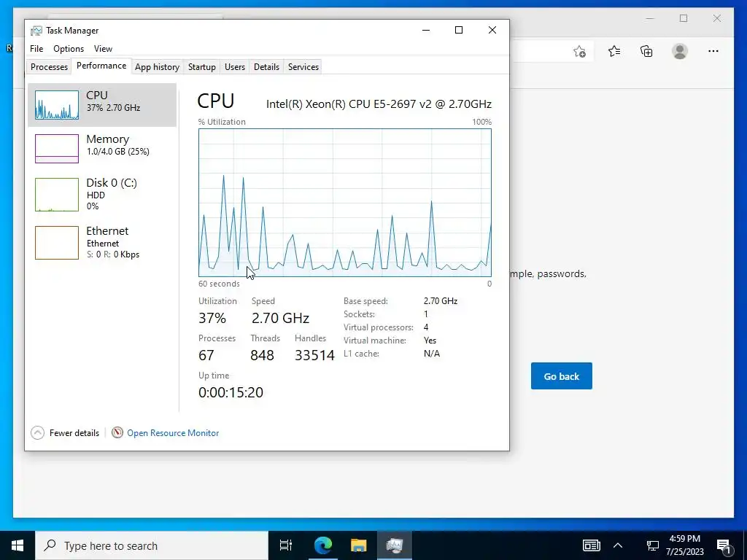
Task: Click the CPU utilization graph area
Action: pos(345,203)
